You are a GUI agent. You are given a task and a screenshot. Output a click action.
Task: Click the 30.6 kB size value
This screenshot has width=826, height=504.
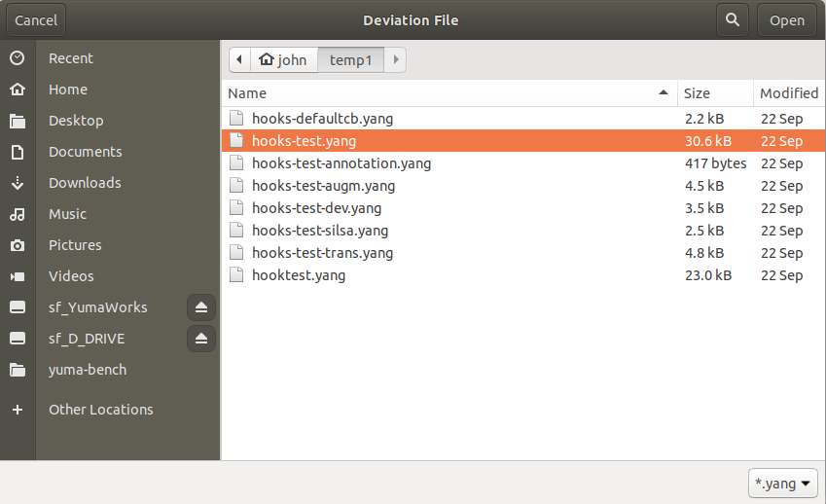(708, 141)
